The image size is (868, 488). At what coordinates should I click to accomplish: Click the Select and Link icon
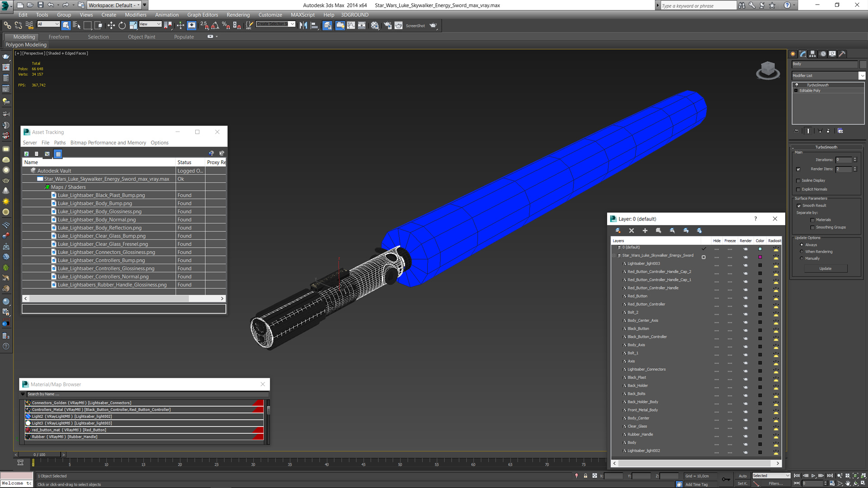tap(7, 26)
